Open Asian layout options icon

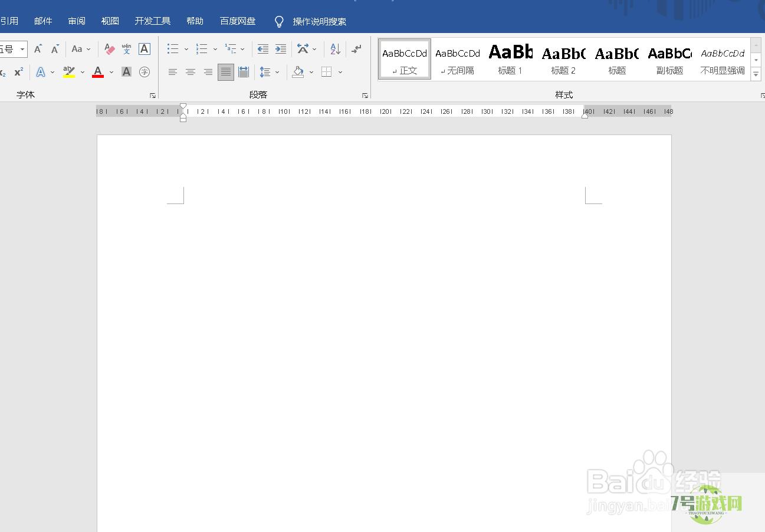pos(303,49)
